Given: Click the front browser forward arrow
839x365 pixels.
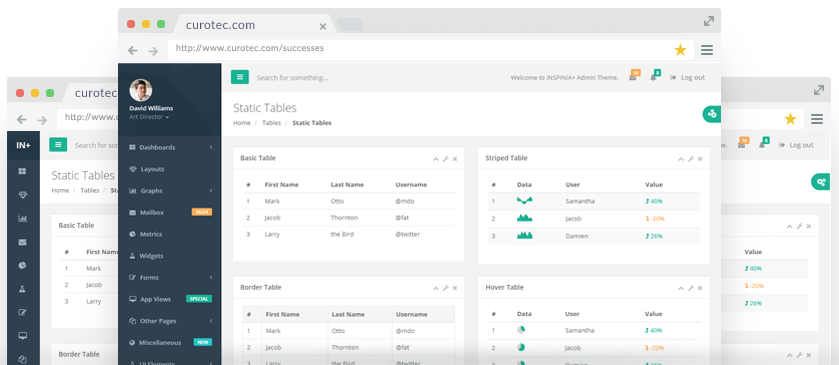Looking at the screenshot, I should click(x=153, y=51).
